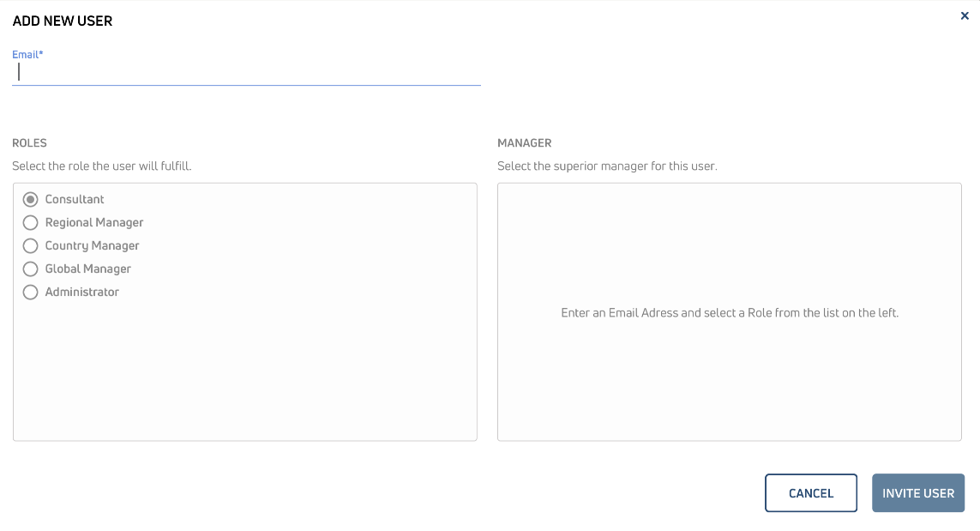Click the Country Manager label text
Screen dimensions: 980x531
[x=92, y=245]
